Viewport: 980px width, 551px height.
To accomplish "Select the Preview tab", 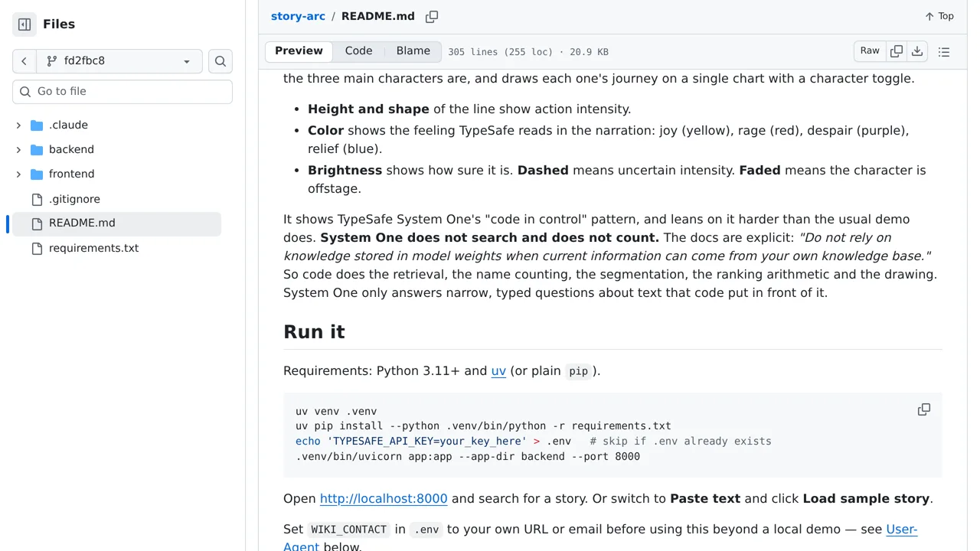I will [299, 51].
